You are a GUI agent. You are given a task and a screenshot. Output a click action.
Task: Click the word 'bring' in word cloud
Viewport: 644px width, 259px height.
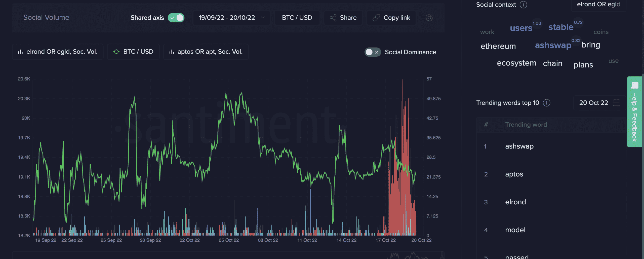point(591,45)
